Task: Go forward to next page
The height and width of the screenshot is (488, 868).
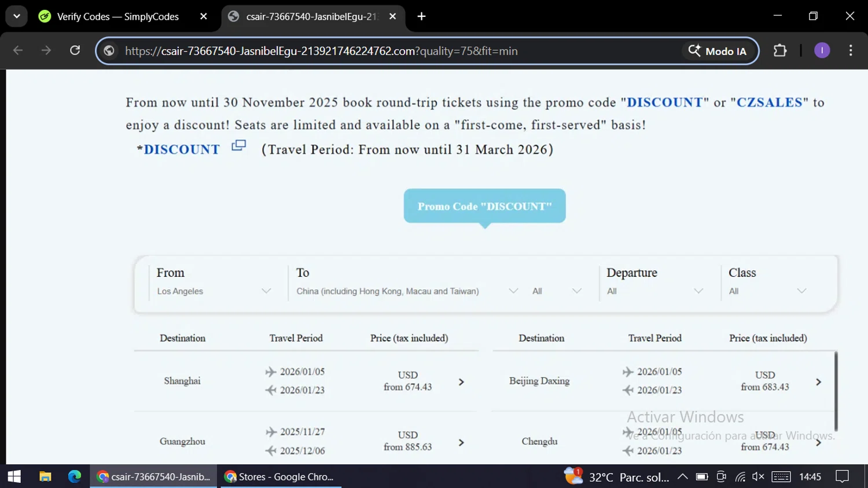Action: tap(46, 50)
